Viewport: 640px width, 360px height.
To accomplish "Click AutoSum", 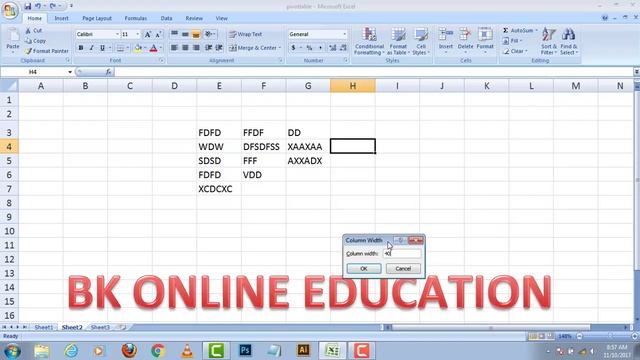I will (518, 31).
